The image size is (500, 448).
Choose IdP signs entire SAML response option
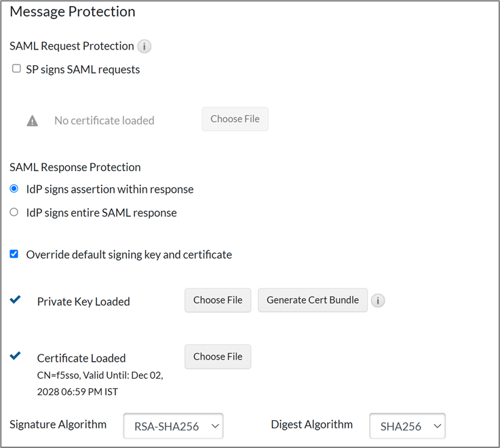click(14, 212)
